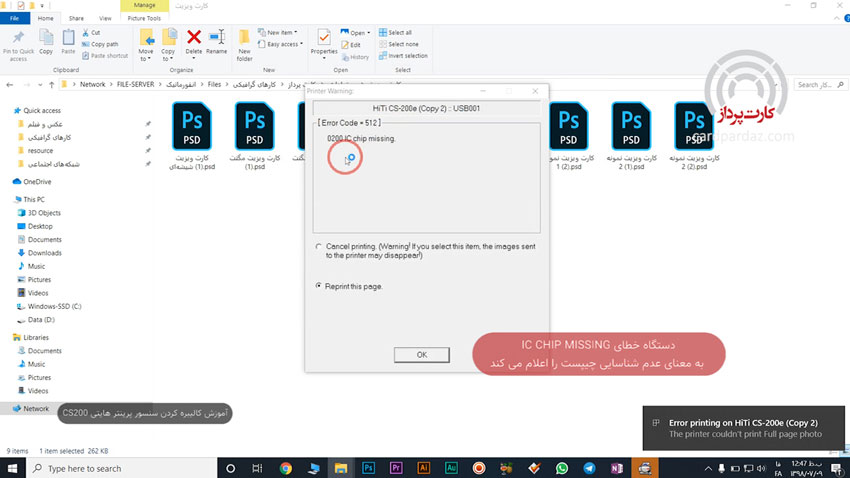Switch to the View ribbon tab

(x=105, y=18)
